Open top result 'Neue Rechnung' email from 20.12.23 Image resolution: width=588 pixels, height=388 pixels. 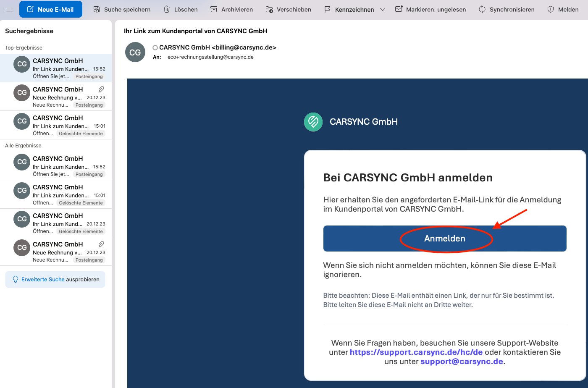(x=56, y=97)
